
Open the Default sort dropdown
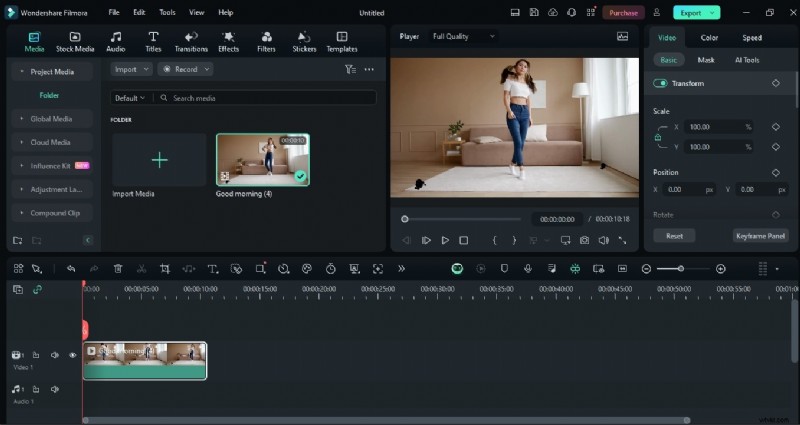click(x=130, y=98)
